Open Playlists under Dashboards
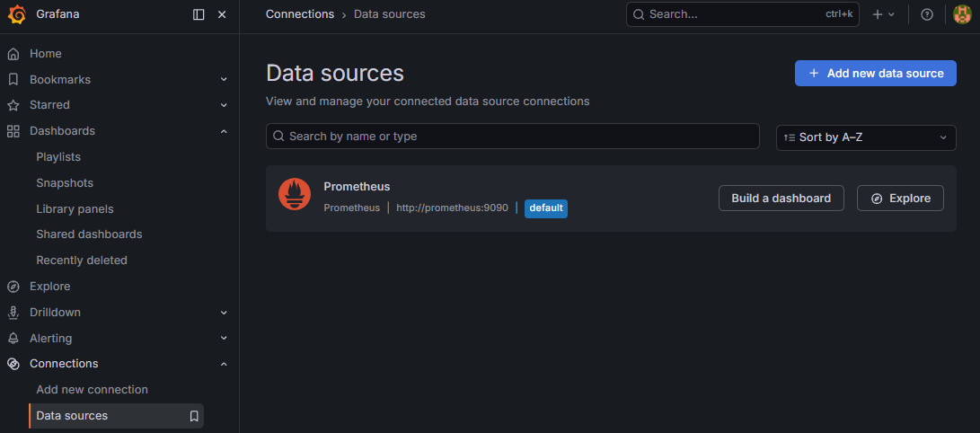 point(58,157)
